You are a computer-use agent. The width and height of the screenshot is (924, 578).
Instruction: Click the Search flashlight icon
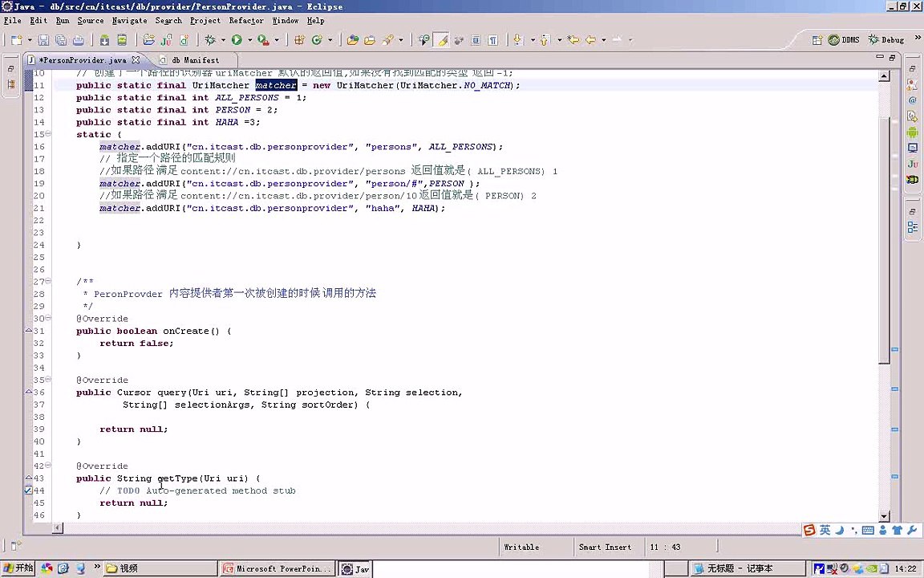coord(387,40)
